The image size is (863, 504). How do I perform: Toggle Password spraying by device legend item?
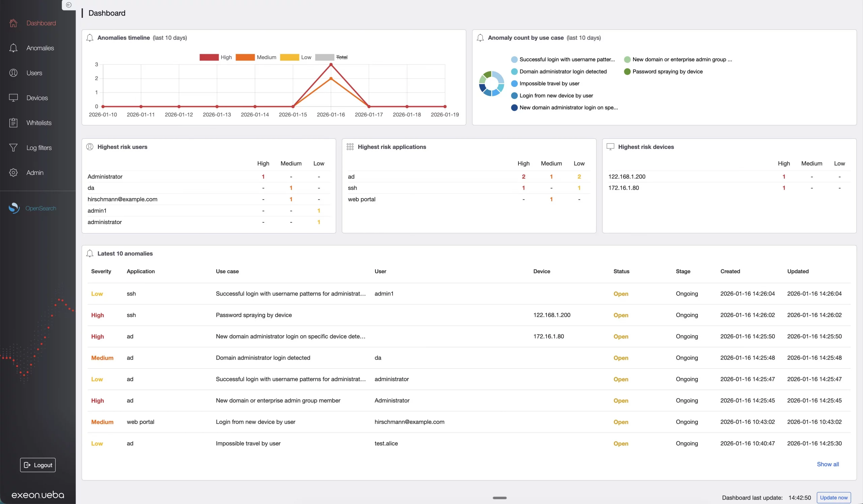(x=667, y=71)
